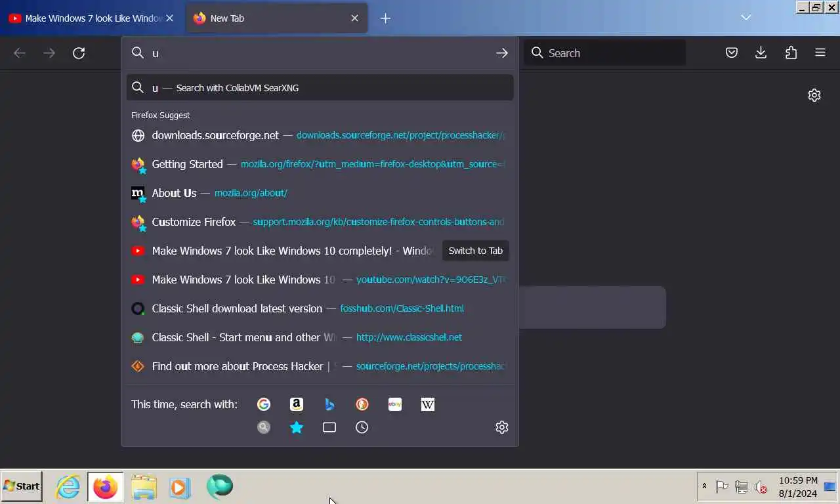Search this time with DuckDuckGo icon

[362, 404]
